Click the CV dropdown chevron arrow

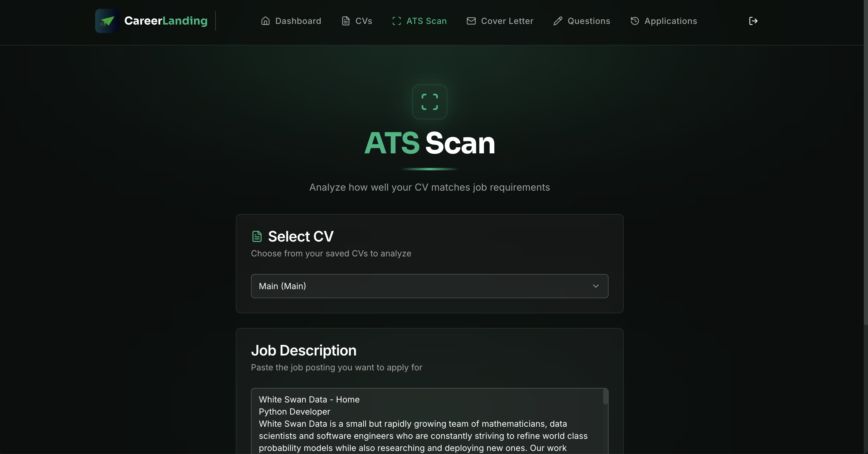click(596, 286)
